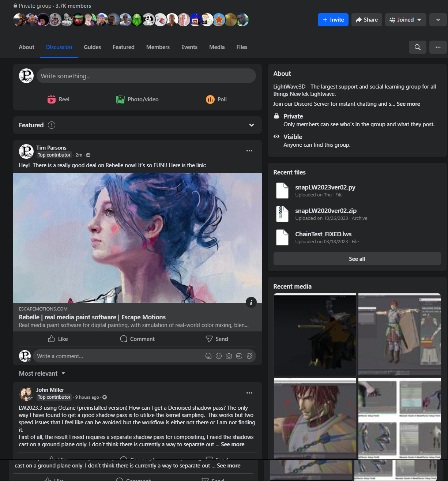The height and width of the screenshot is (481, 448).
Task: Comment on the Rebelle post
Action: [137, 339]
